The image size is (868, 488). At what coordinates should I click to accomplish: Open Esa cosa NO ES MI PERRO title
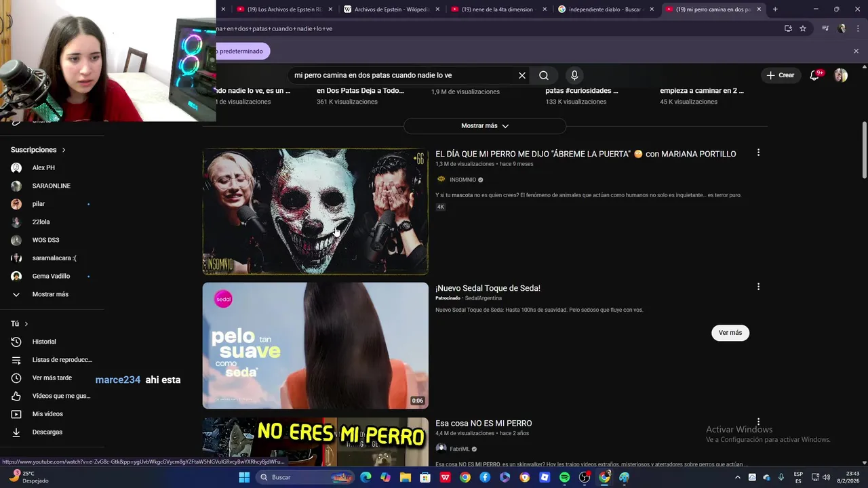point(484,424)
